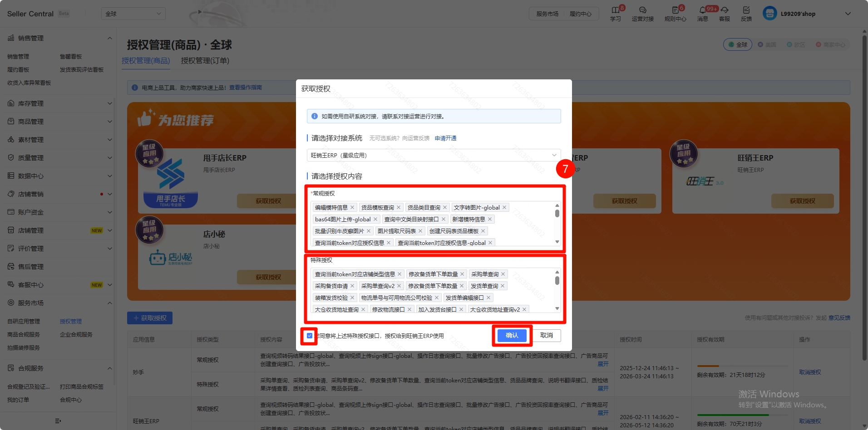Remove the 编辑模特信息 tag

pyautogui.click(x=352, y=208)
